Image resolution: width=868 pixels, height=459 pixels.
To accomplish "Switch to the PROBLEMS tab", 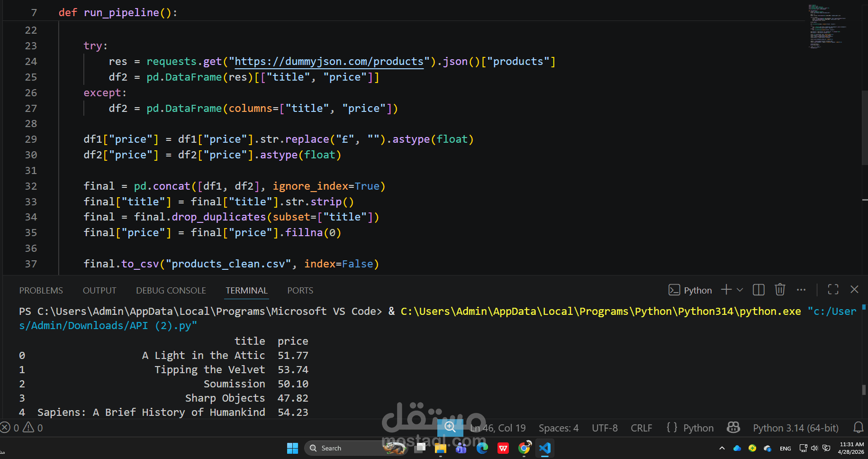I will click(x=41, y=290).
